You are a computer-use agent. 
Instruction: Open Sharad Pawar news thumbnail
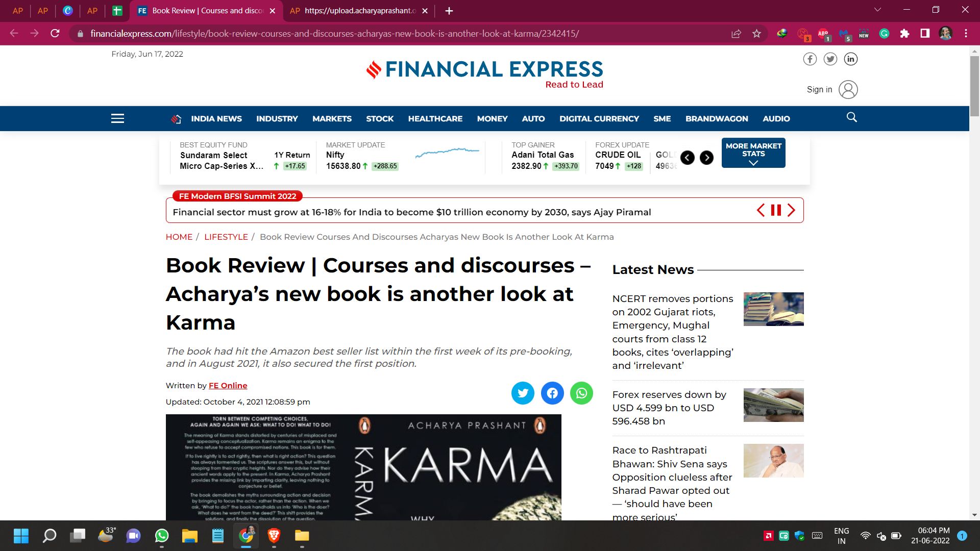pyautogui.click(x=773, y=461)
